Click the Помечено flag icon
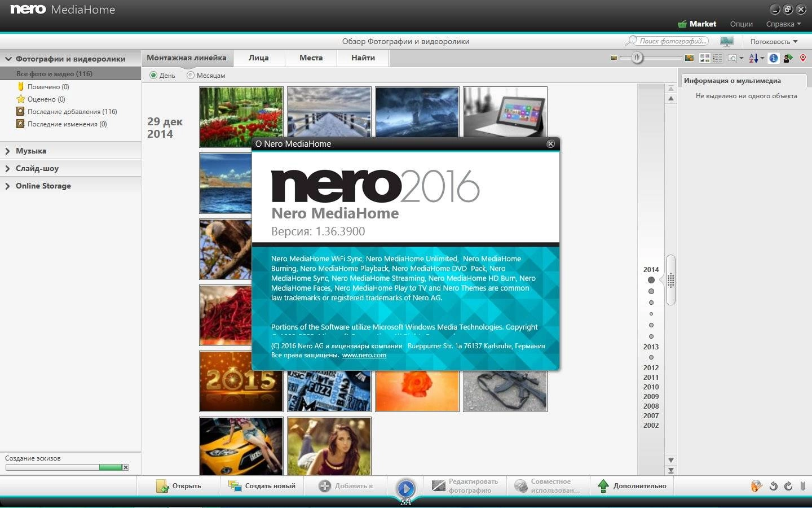 (x=21, y=86)
